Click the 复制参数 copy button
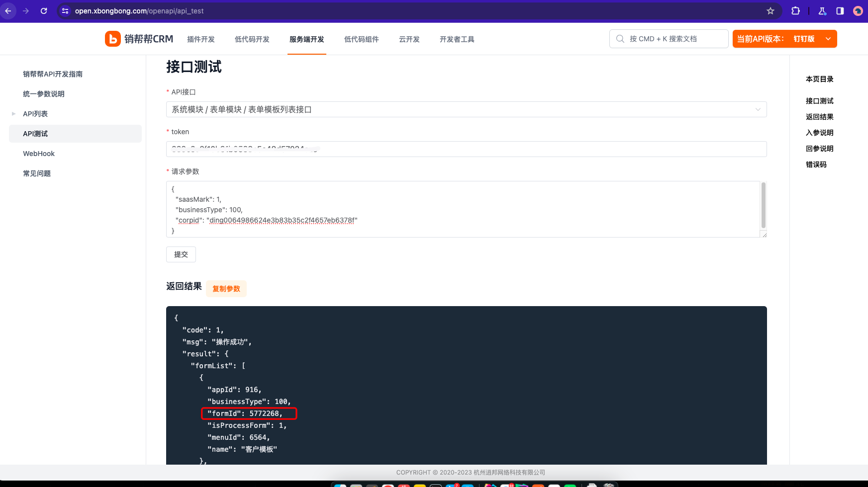This screenshot has height=487, width=868. pos(226,288)
